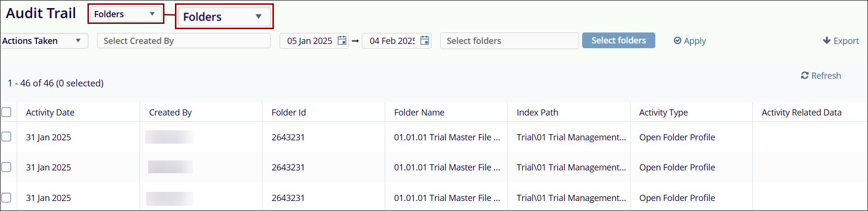The image size is (868, 211).
Task: Click the Select folders text field
Action: click(509, 41)
